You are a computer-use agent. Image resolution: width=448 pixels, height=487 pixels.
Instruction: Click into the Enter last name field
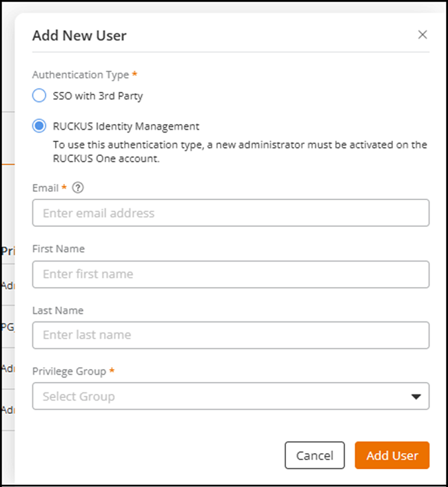[230, 335]
